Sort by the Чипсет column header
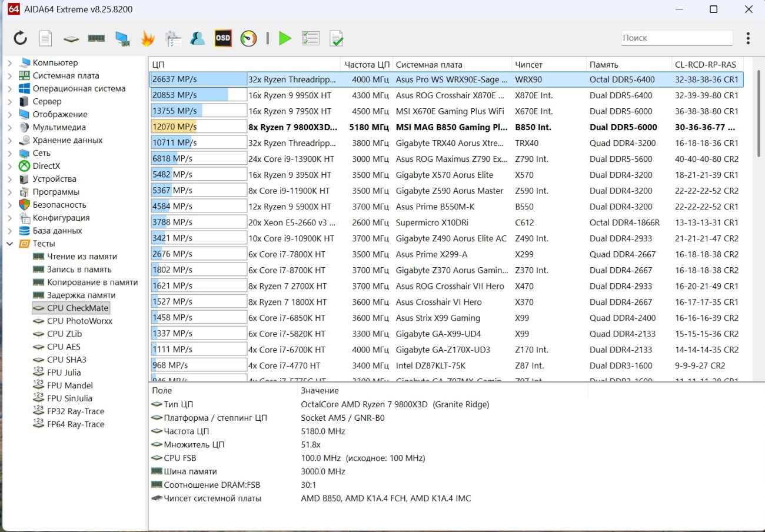 pyautogui.click(x=549, y=64)
